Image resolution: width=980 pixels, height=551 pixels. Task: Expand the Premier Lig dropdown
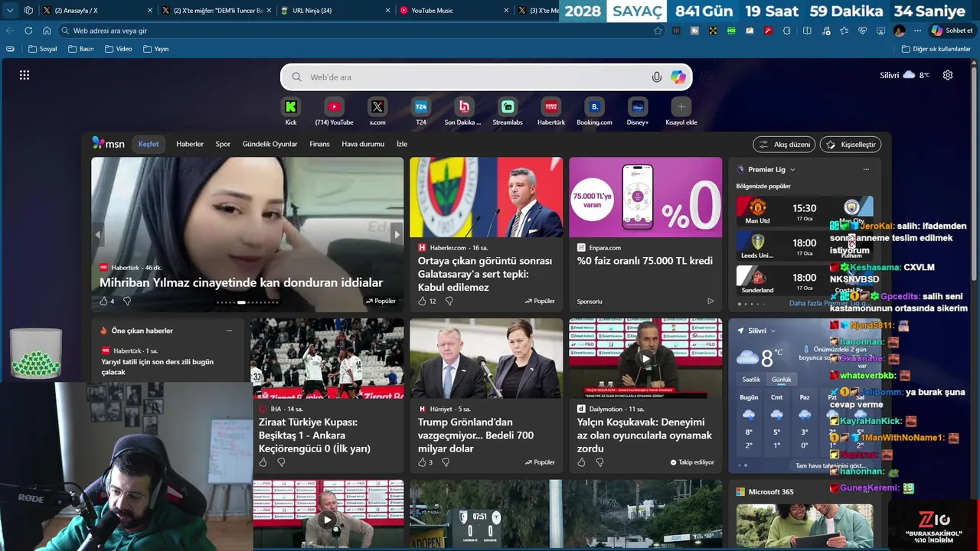(792, 170)
